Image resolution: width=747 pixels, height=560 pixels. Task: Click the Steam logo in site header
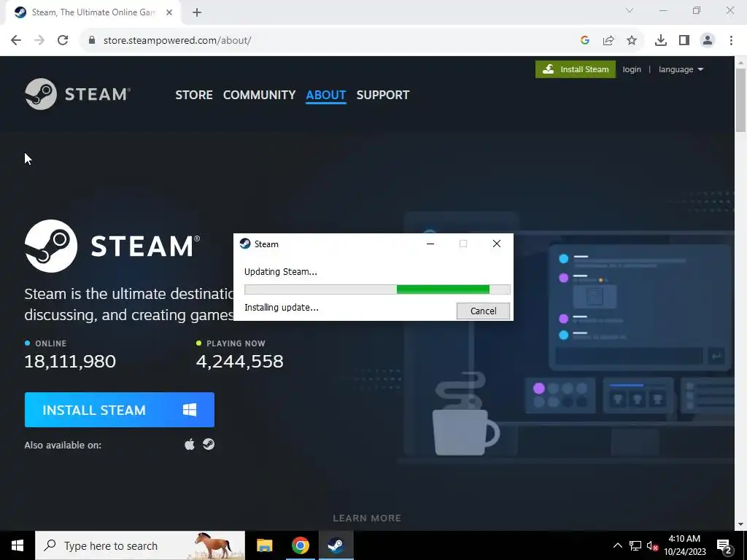pos(77,94)
